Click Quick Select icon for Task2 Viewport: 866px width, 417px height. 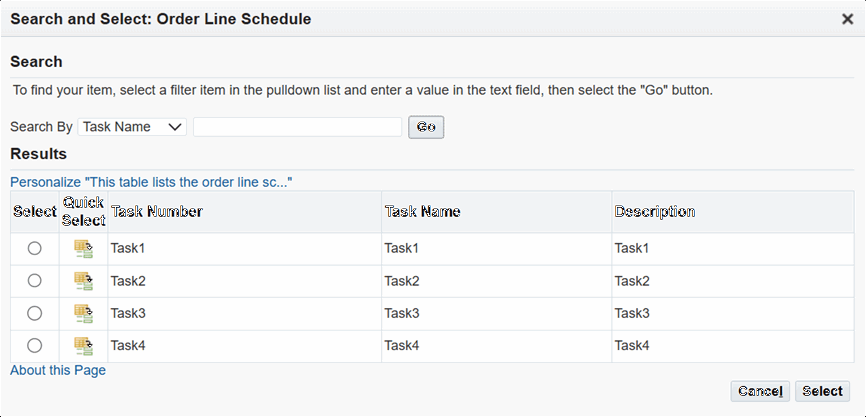click(83, 281)
